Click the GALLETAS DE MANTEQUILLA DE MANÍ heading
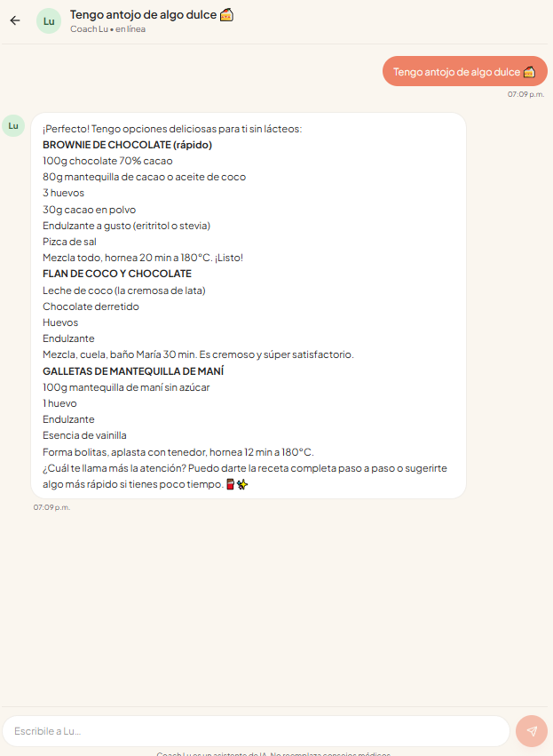 [x=133, y=371]
